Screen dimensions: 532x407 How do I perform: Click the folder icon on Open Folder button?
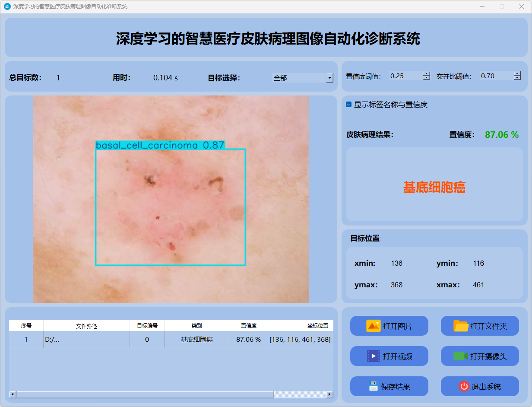[x=461, y=326]
